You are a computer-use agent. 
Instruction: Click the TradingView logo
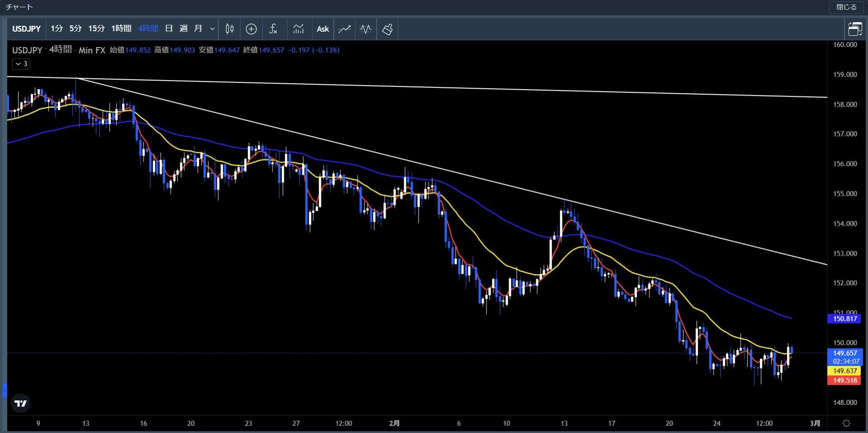pos(21,403)
